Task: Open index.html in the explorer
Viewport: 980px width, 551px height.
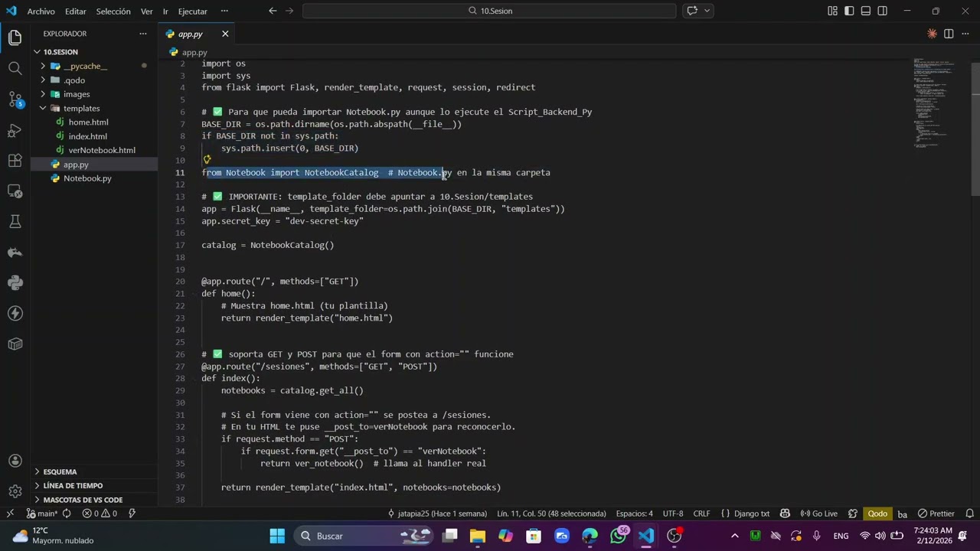Action: (88, 136)
